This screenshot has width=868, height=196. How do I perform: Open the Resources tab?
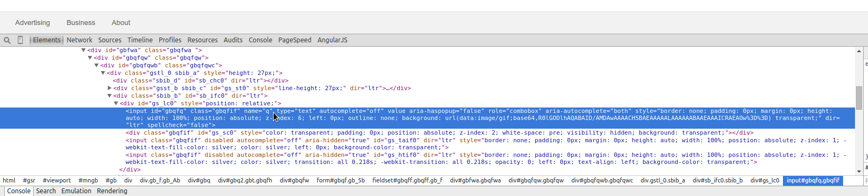202,40
